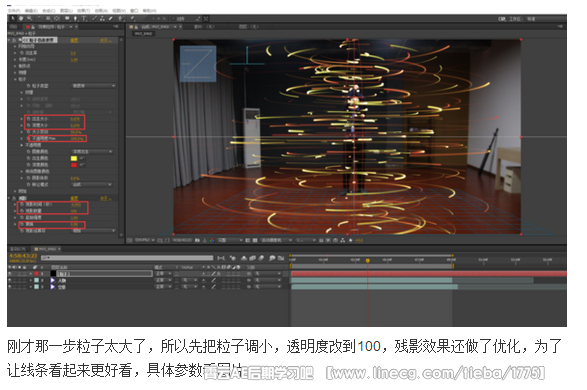Click the reset link of second effect

[x=74, y=198]
